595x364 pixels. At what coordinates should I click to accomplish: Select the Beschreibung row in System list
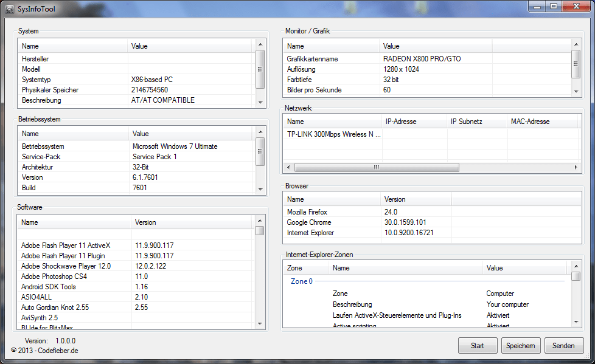[137, 100]
